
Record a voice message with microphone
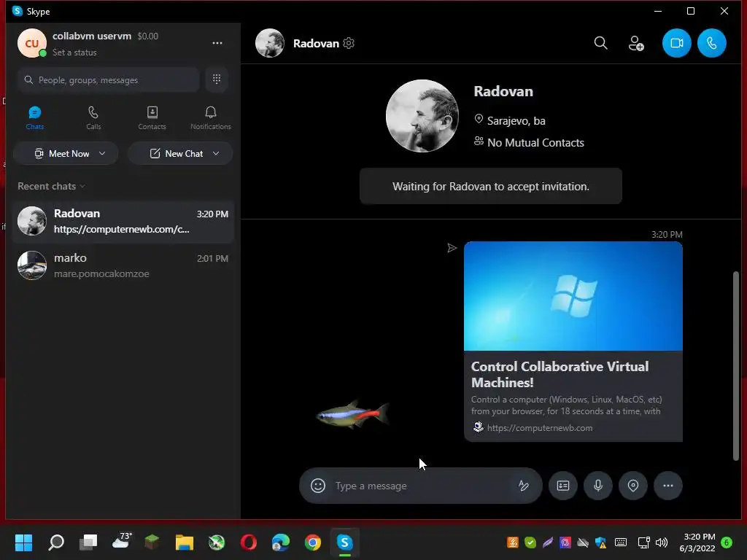(598, 486)
